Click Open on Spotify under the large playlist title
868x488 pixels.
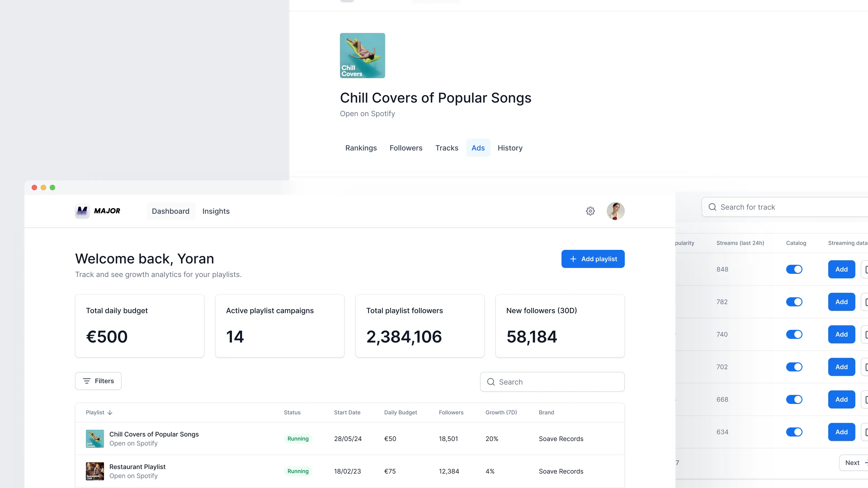367,114
